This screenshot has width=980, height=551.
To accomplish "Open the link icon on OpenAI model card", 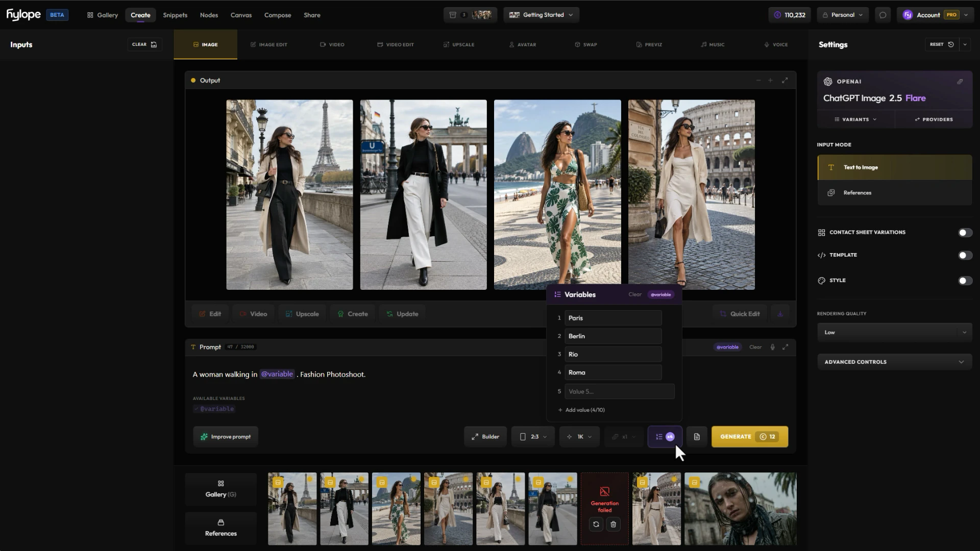I will tap(960, 82).
